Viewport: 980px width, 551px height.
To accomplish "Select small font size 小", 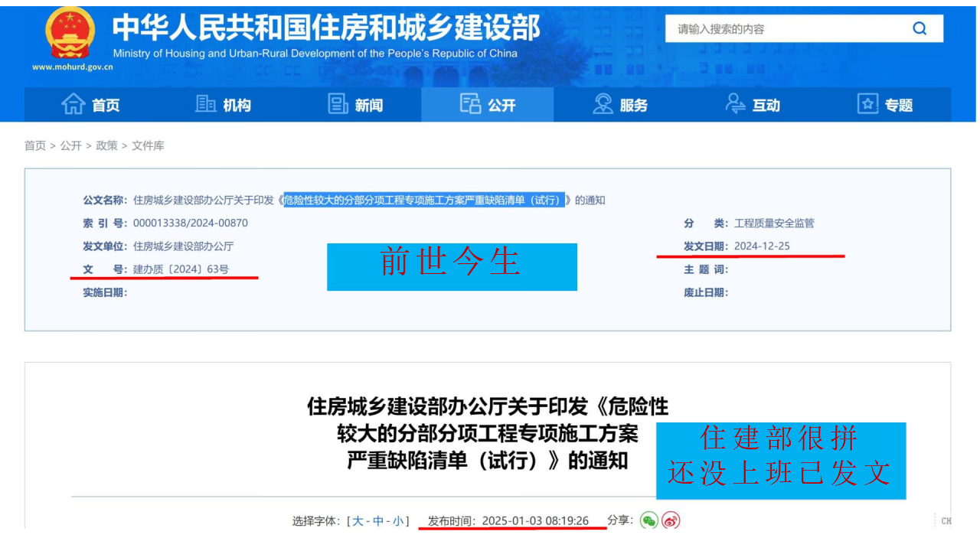I will click(x=398, y=522).
